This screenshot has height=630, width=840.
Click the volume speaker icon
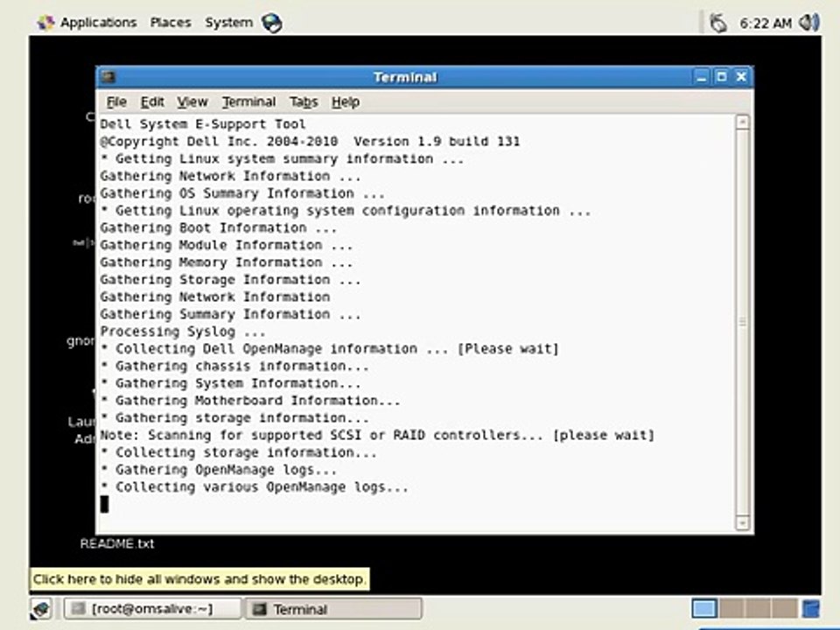point(808,23)
